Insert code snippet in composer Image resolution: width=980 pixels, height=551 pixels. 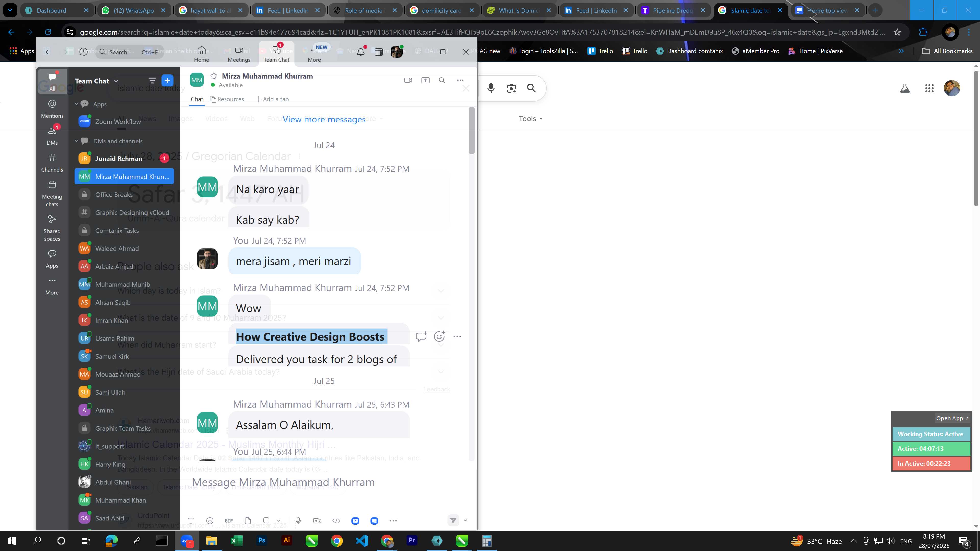coord(336,521)
